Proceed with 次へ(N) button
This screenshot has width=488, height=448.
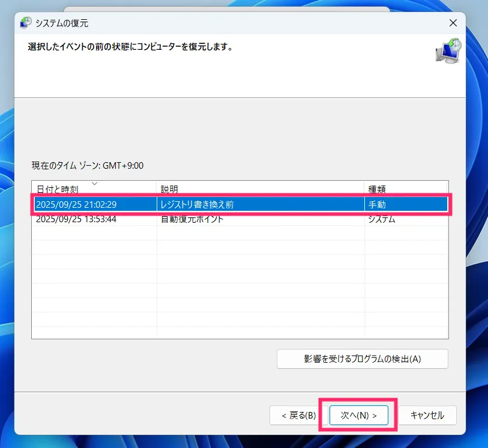point(358,416)
